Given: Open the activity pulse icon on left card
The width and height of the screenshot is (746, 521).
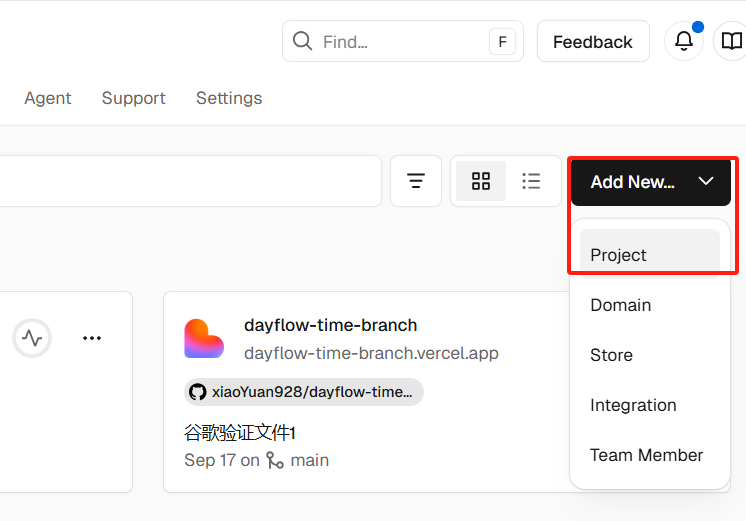Looking at the screenshot, I should tap(32, 338).
